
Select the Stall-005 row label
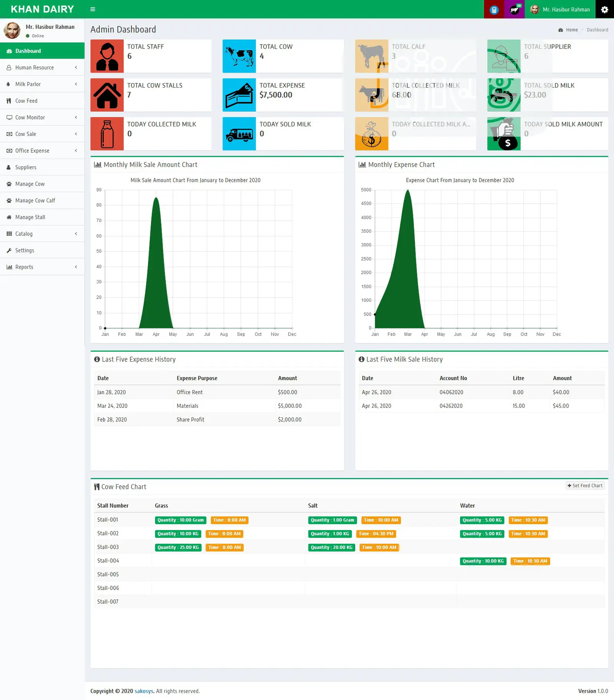(108, 574)
